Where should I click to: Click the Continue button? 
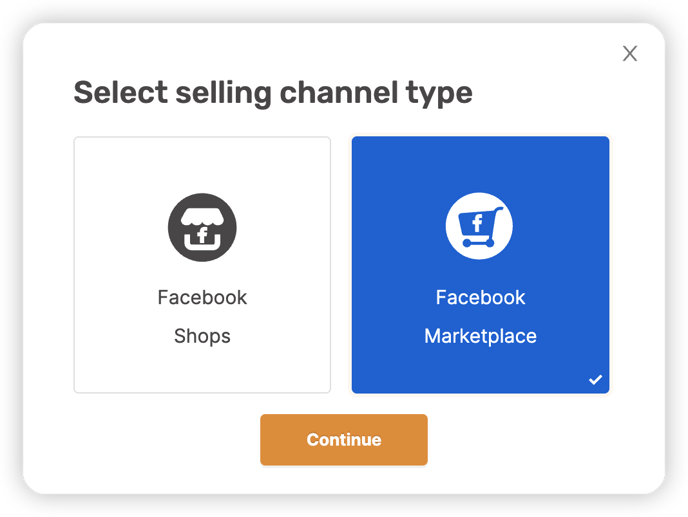coord(344,439)
